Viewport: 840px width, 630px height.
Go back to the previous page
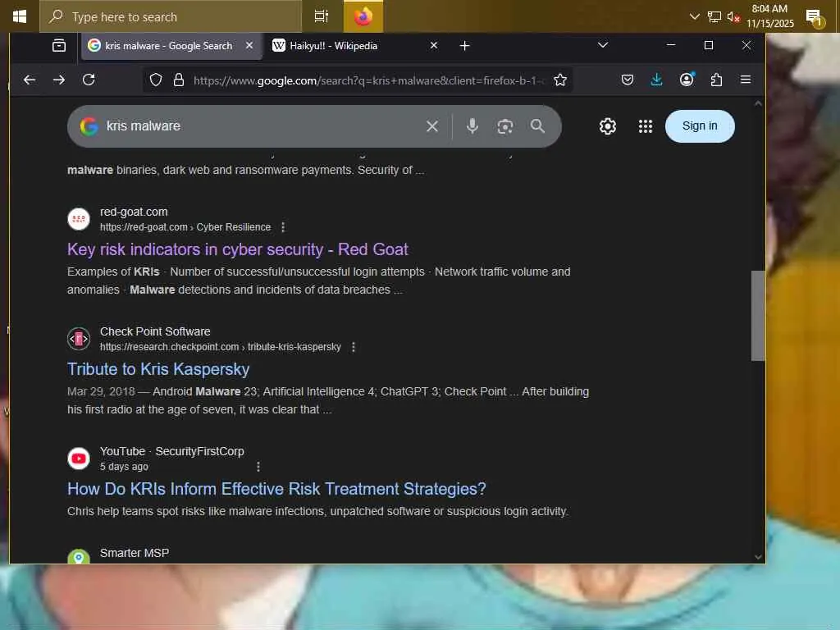(x=30, y=80)
